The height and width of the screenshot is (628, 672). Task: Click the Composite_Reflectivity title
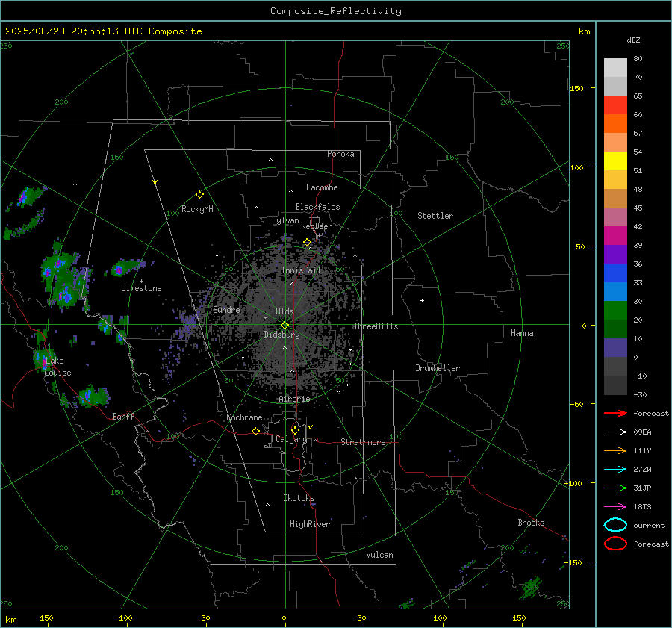click(x=336, y=11)
